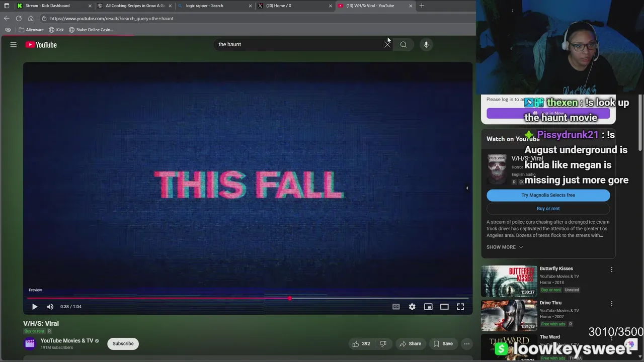The image size is (644, 362).
Task: Go back in browser history
Action: pyautogui.click(x=7, y=19)
